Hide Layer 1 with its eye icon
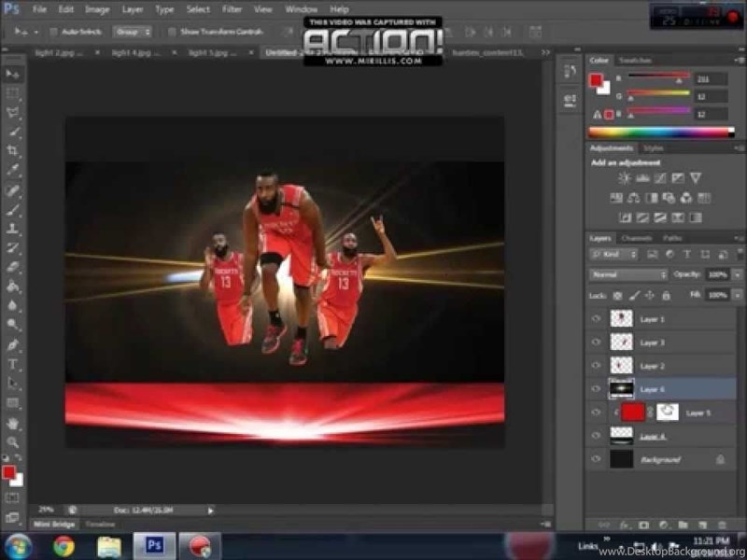 pos(596,318)
